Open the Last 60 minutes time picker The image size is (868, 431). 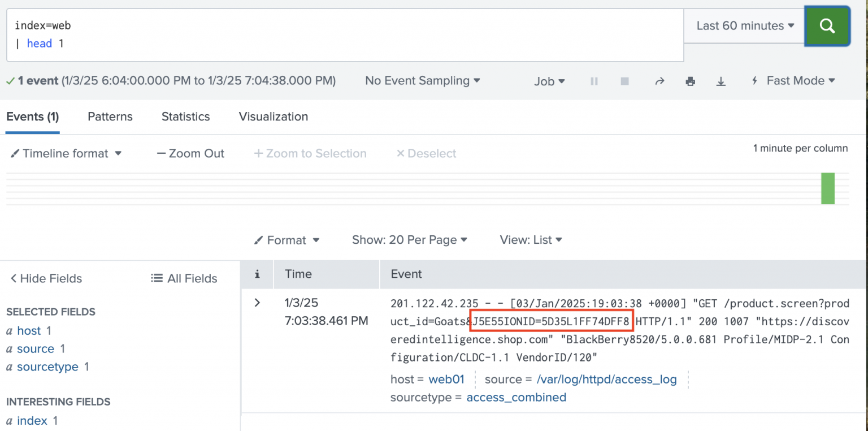[745, 25]
